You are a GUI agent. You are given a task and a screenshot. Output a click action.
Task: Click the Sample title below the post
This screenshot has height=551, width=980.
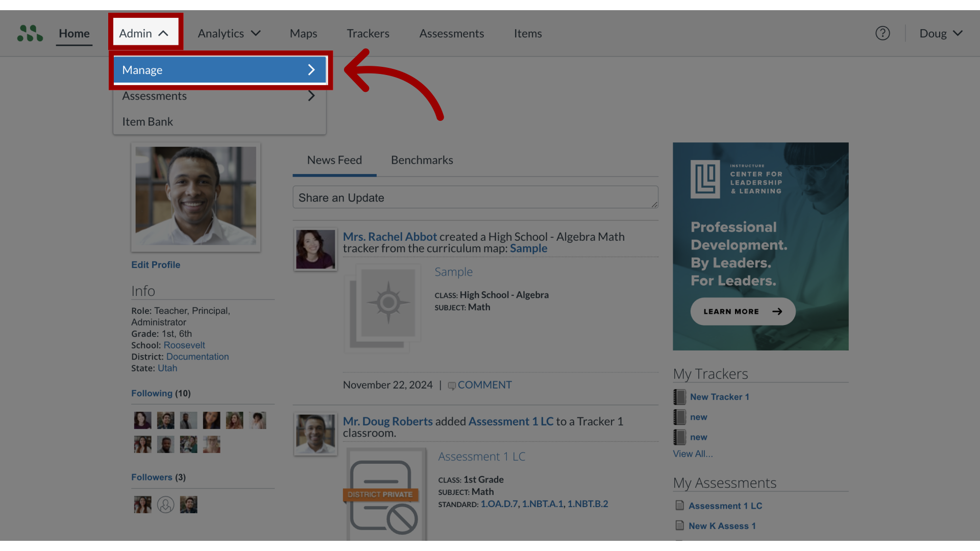coord(454,272)
